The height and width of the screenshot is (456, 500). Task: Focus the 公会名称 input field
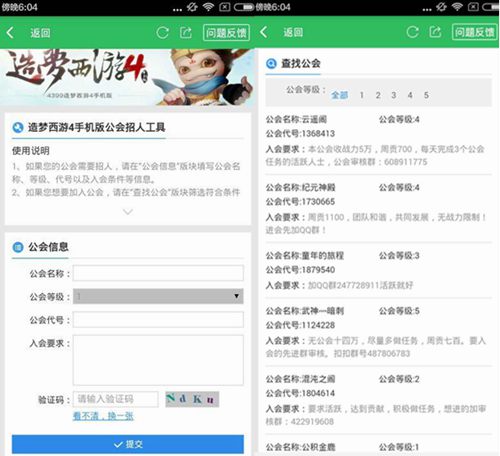tap(158, 273)
